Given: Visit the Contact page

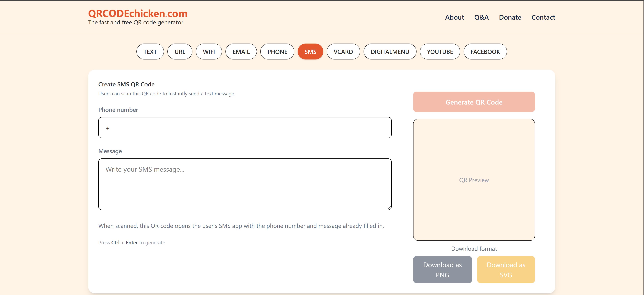Looking at the screenshot, I should pyautogui.click(x=543, y=17).
